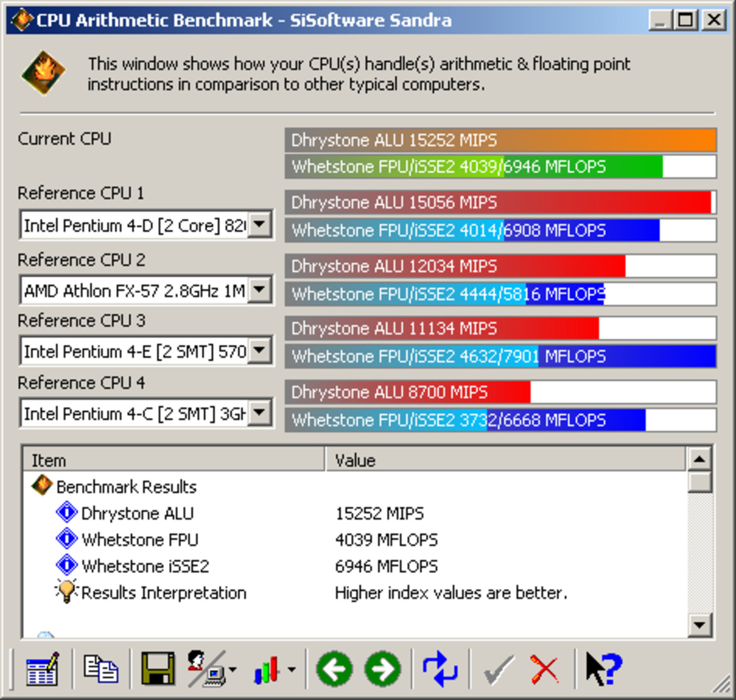Go back with the green left arrow

[x=335, y=669]
